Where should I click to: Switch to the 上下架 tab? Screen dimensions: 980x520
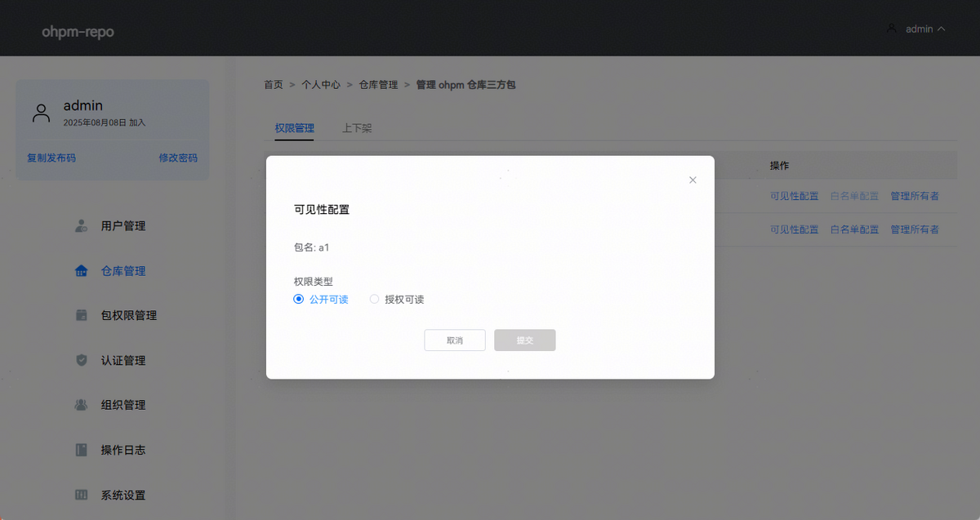[x=357, y=128]
